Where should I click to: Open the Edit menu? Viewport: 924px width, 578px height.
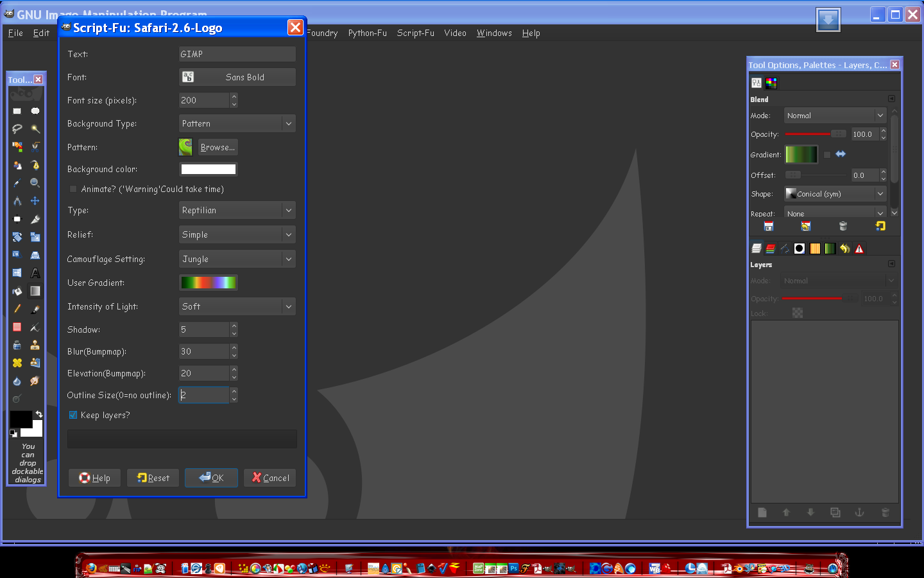(x=41, y=33)
